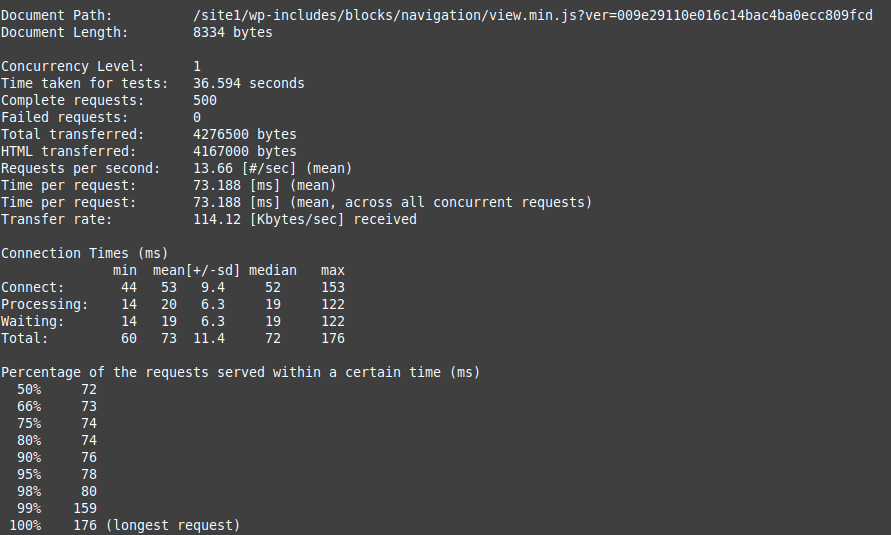Click the median column header
891x535 pixels.
pyautogui.click(x=272, y=270)
